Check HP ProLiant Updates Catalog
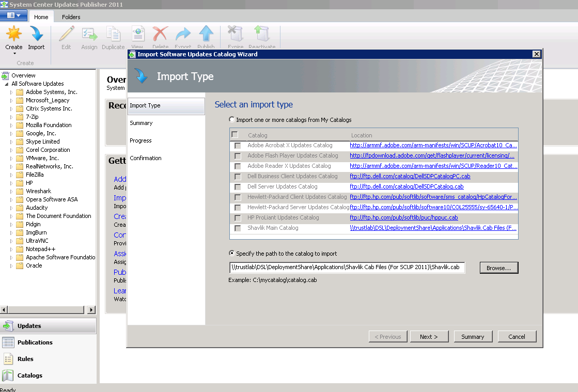This screenshot has width=578, height=392. coord(238,218)
